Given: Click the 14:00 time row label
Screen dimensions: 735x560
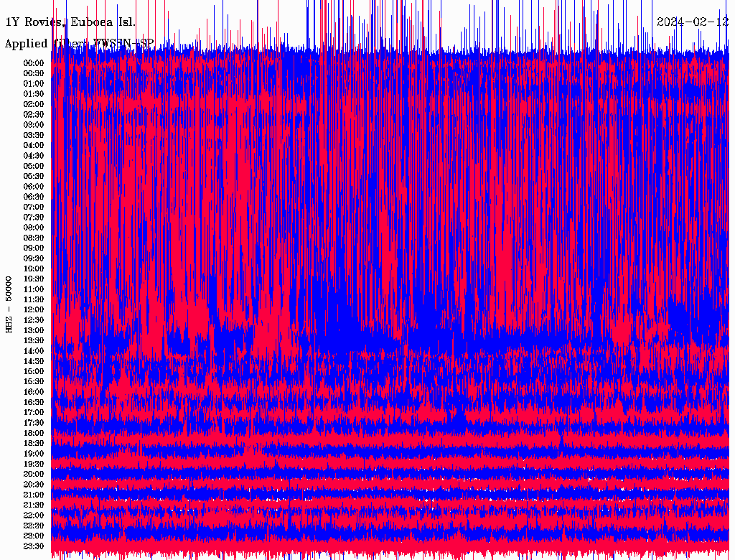Looking at the screenshot, I should pyautogui.click(x=34, y=351).
